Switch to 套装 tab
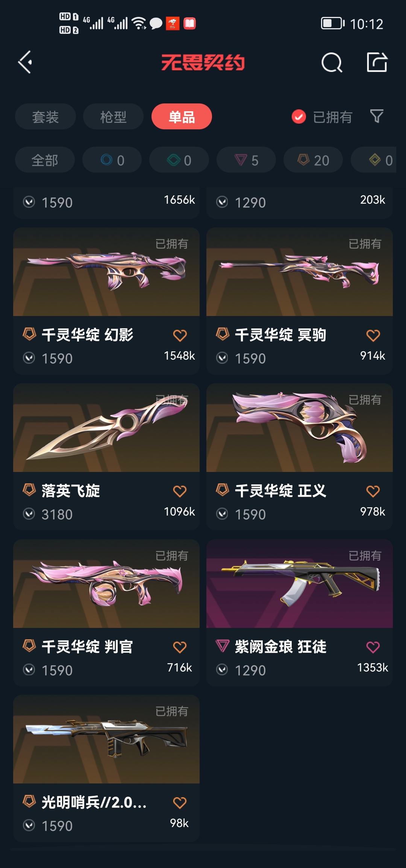The height and width of the screenshot is (868, 406). pos(45,116)
